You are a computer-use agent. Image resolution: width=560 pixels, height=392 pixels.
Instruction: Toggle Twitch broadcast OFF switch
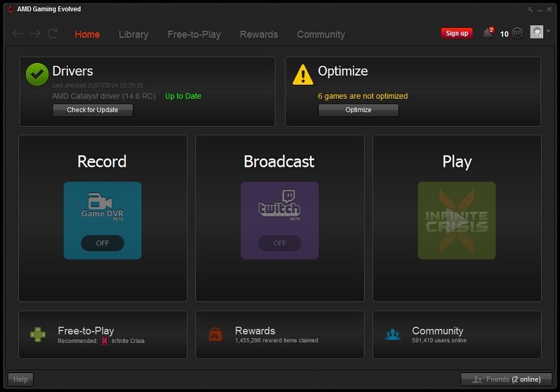click(279, 243)
